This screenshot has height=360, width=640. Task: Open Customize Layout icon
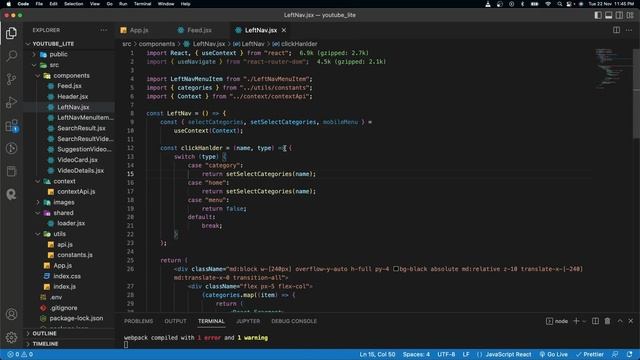click(x=630, y=15)
